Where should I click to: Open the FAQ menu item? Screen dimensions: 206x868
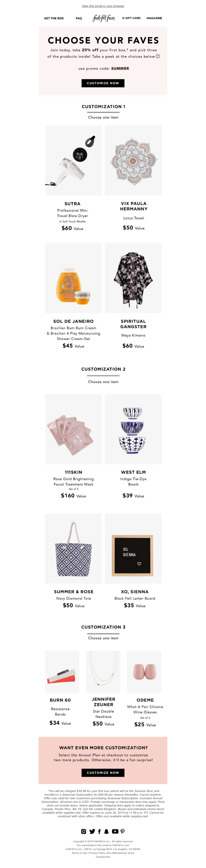pyautogui.click(x=79, y=18)
